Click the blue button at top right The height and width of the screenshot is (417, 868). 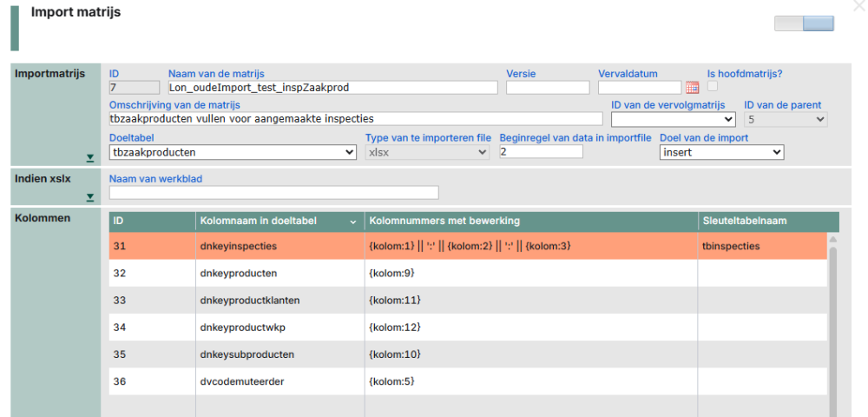(x=819, y=23)
